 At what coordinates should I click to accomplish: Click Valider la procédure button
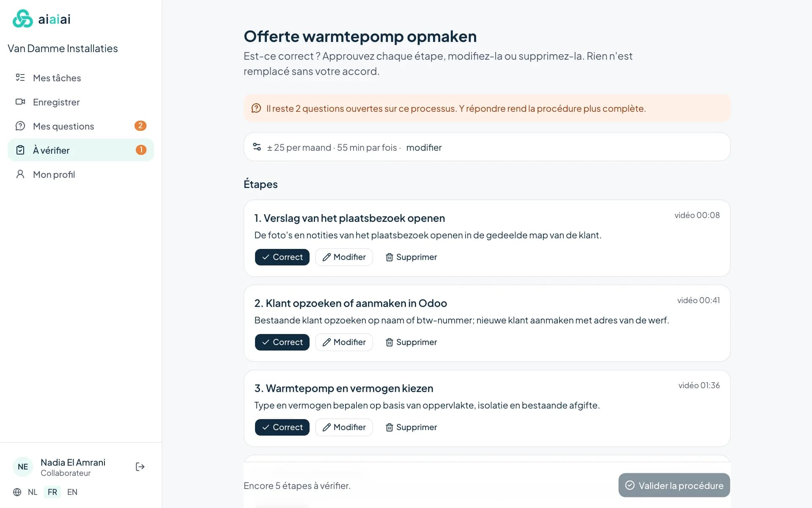pyautogui.click(x=674, y=485)
